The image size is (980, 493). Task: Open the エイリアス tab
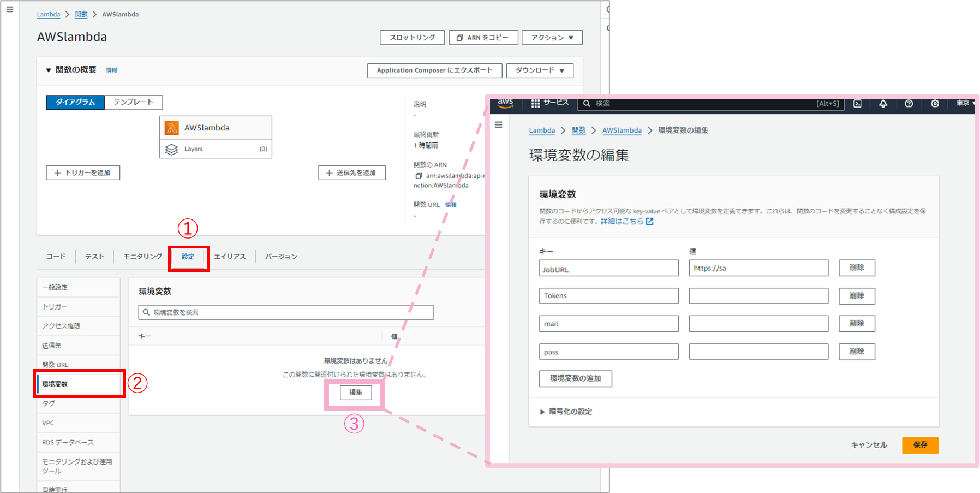[230, 257]
